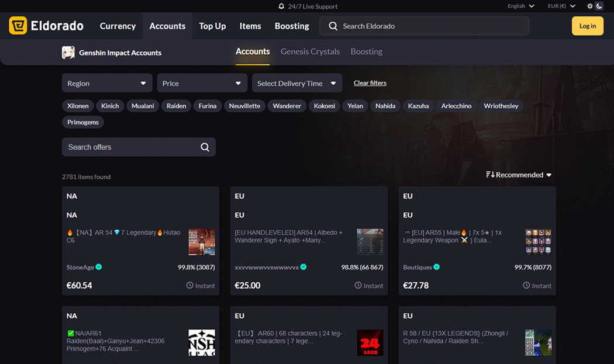Open the Boosting top navigation menu

tap(292, 26)
